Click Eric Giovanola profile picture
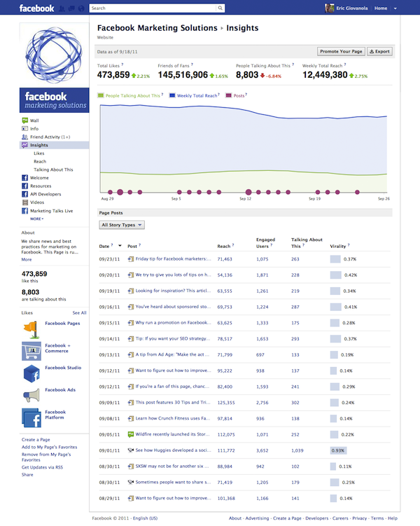Image resolution: width=420 pixels, height=526 pixels. [x=329, y=8]
